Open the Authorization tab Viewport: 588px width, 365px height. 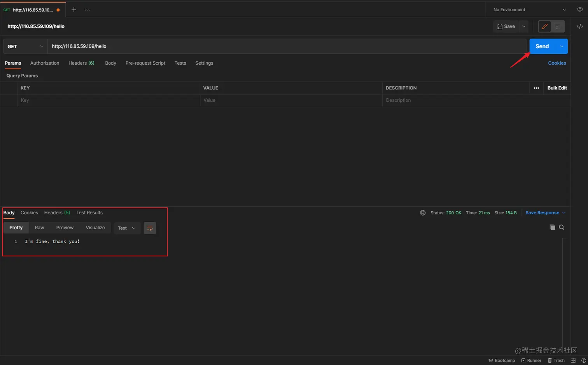(45, 63)
